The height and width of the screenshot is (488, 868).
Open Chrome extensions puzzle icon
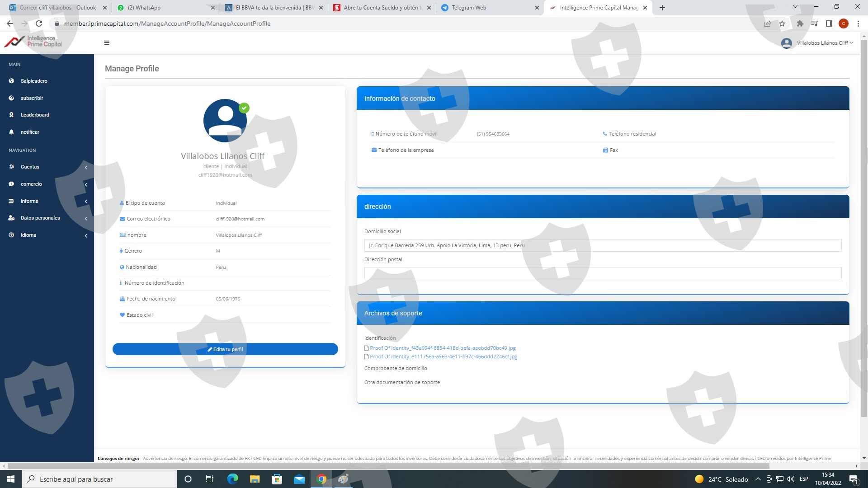800,23
